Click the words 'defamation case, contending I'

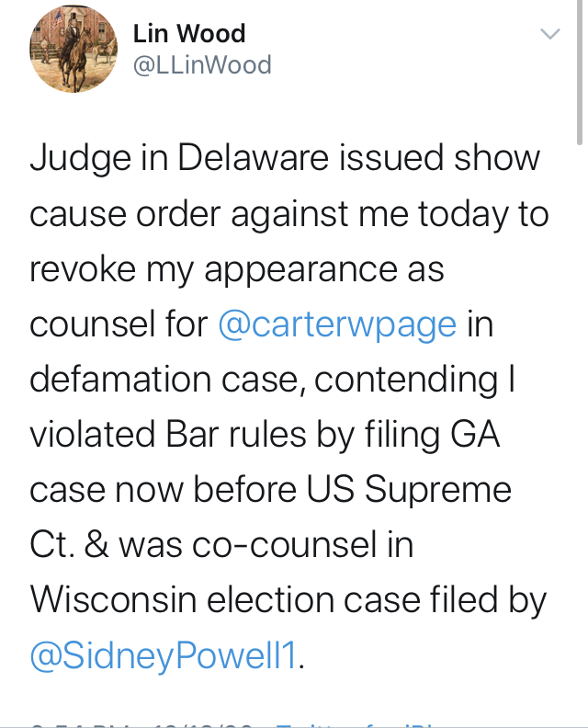coord(273,380)
